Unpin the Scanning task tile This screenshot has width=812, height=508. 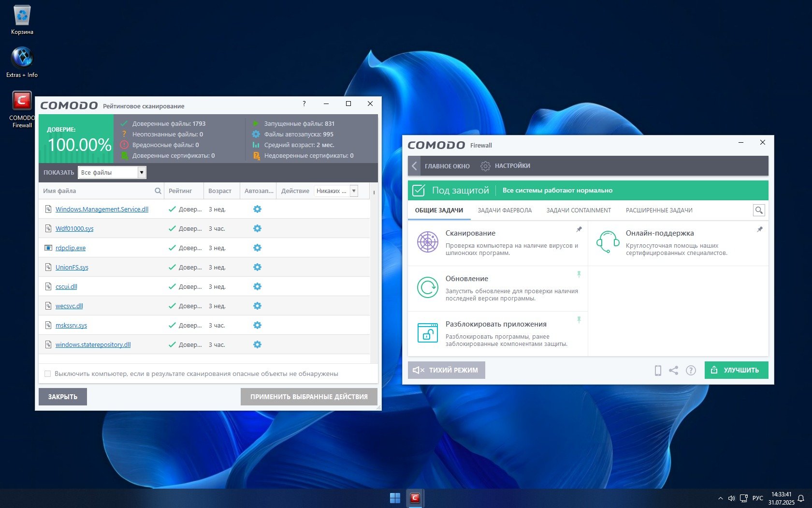pyautogui.click(x=579, y=229)
